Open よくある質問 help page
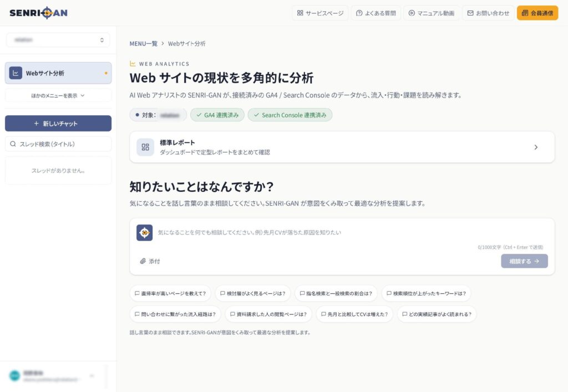 point(376,13)
